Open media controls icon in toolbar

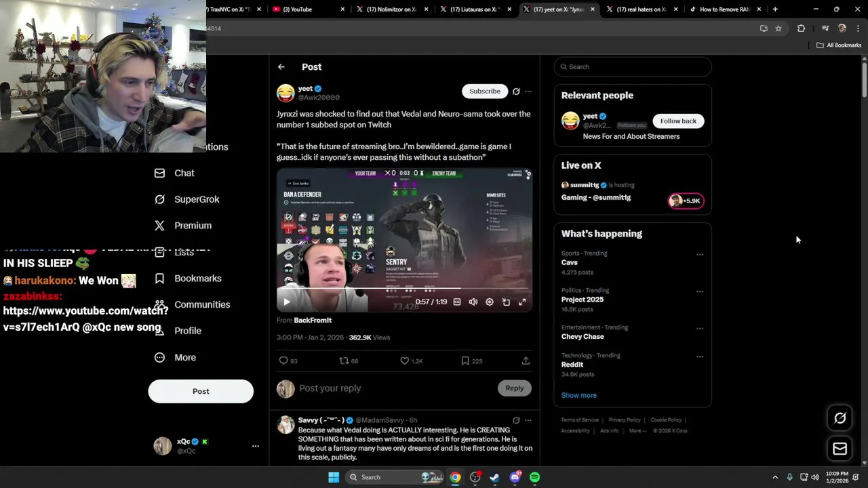pos(825,28)
